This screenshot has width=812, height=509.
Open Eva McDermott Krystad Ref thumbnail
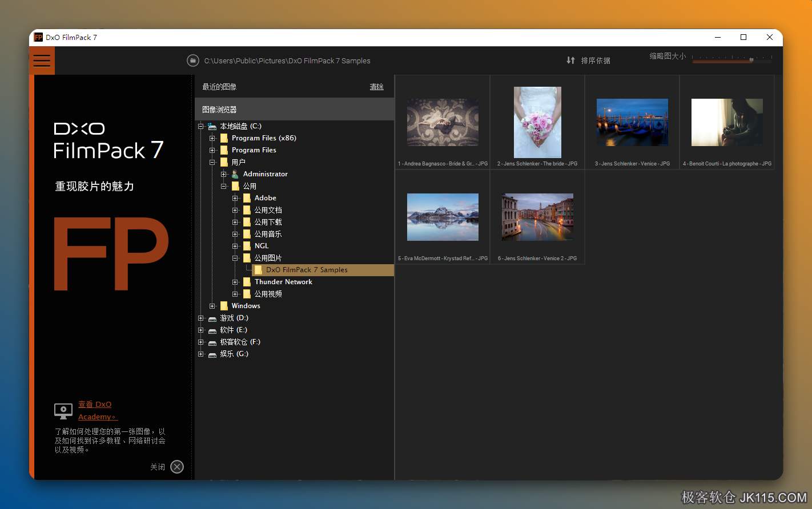[443, 217]
